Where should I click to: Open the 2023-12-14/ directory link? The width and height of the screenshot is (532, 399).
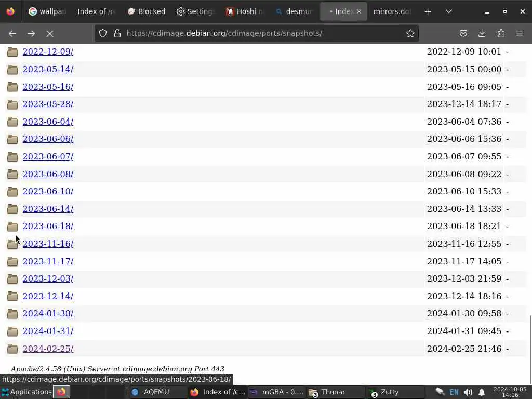point(48,297)
